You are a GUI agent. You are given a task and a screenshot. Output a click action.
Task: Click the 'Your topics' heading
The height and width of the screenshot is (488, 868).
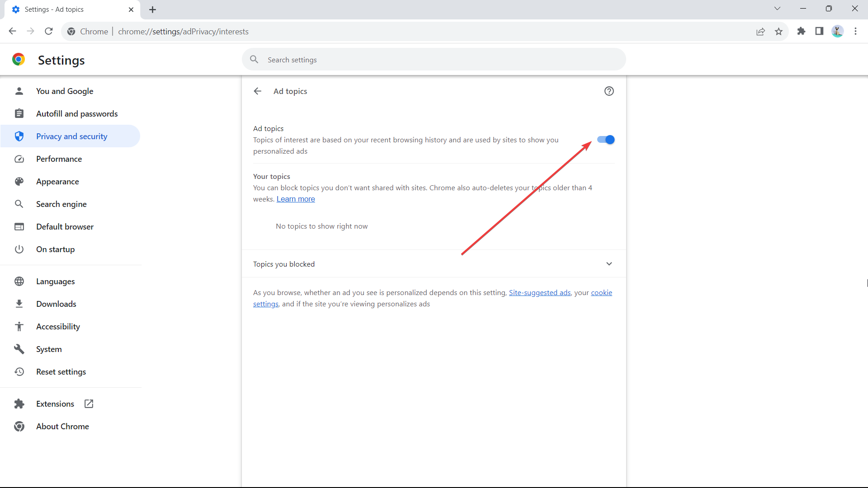(x=272, y=176)
